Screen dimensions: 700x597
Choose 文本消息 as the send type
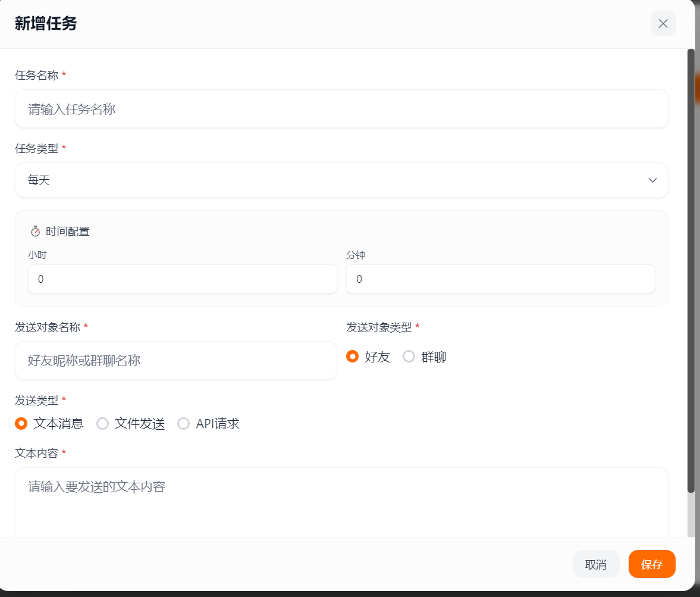21,423
